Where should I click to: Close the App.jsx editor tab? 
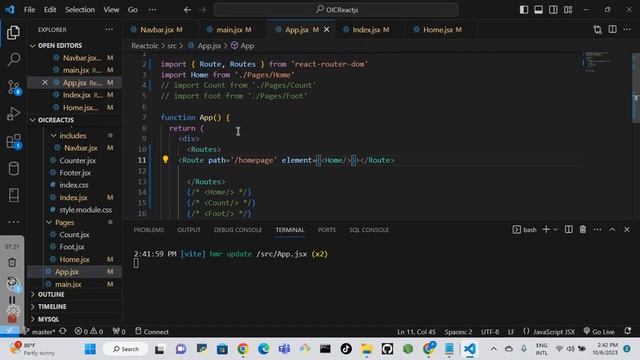327,29
